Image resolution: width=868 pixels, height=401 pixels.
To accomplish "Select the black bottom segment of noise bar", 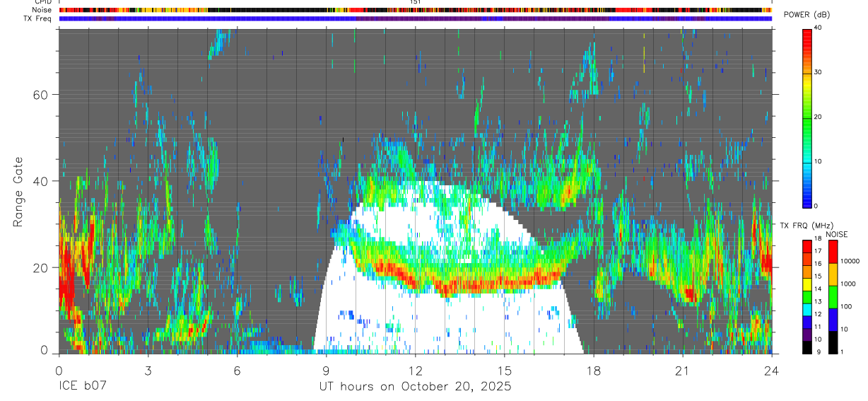I will click(833, 342).
